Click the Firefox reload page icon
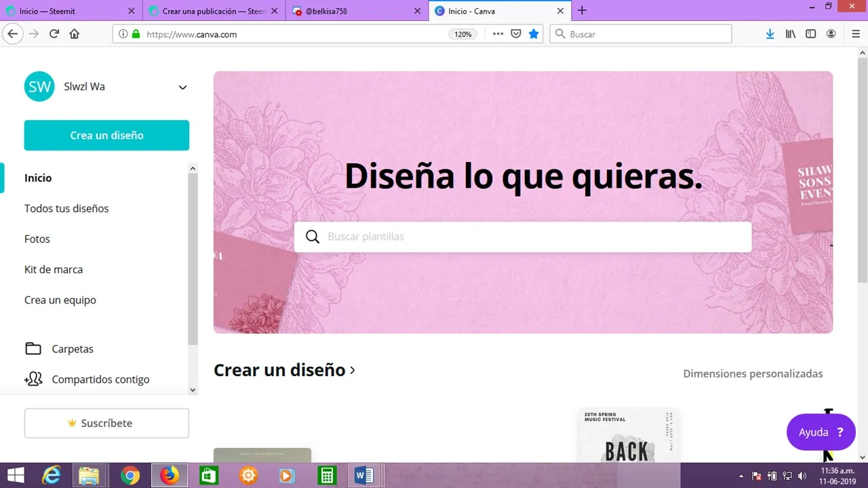Viewport: 868px width, 488px height. pyautogui.click(x=54, y=34)
